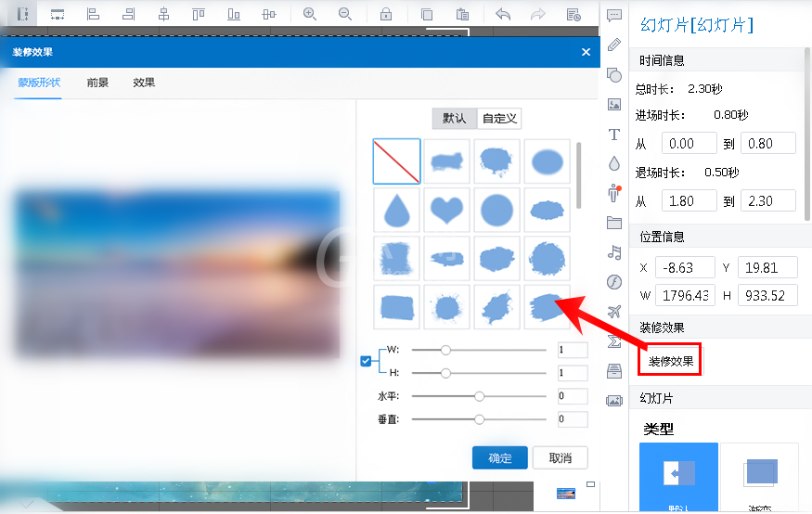Select the water drop mask shape
This screenshot has height=514, width=812.
396,210
